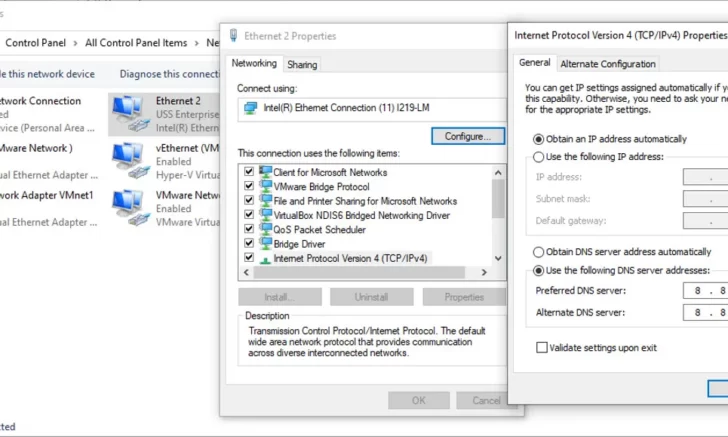This screenshot has width=728, height=437.
Task: Click VirtualBox NDIS6 Bridged driver icon
Action: pyautogui.click(x=266, y=215)
